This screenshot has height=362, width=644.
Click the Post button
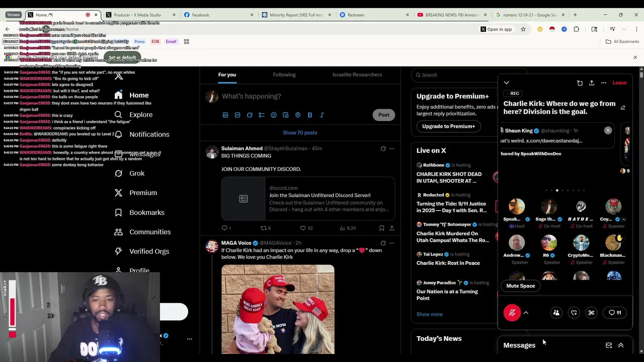coord(384,115)
